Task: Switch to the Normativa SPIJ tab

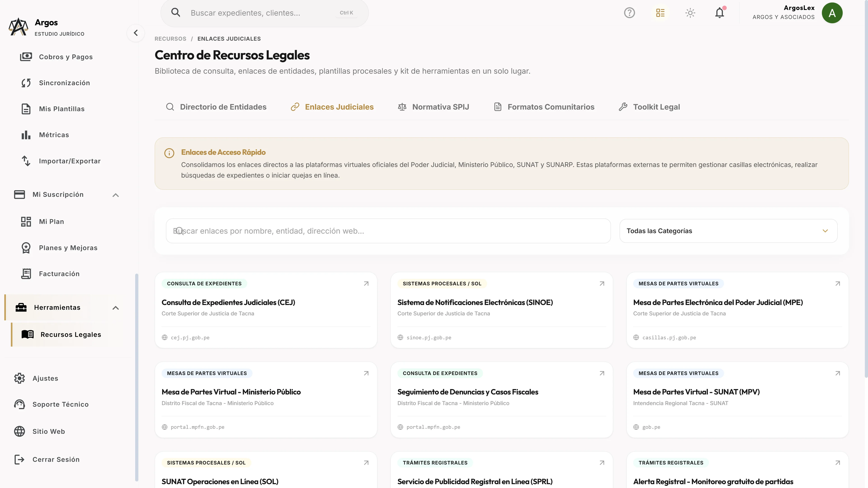Action: point(433,107)
